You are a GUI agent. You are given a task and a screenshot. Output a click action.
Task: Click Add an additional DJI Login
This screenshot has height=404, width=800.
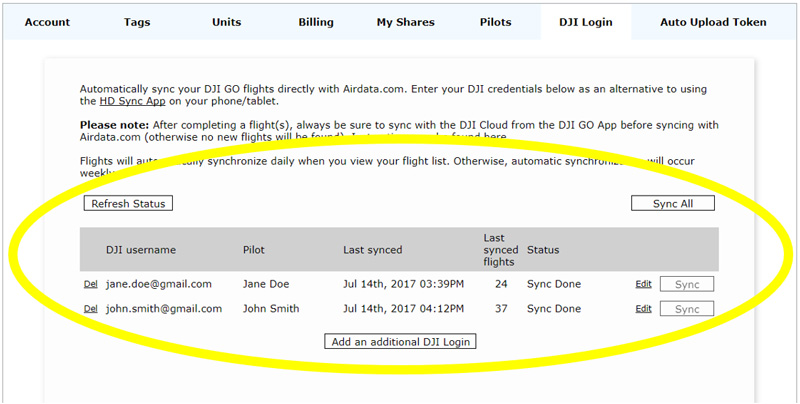(402, 342)
